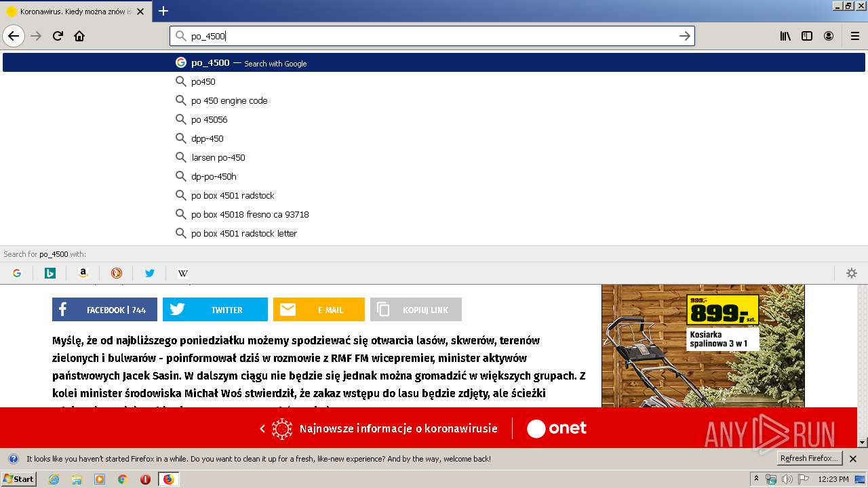Open the Library bookmarks icon
Screen dimensions: 868x488
tap(785, 36)
